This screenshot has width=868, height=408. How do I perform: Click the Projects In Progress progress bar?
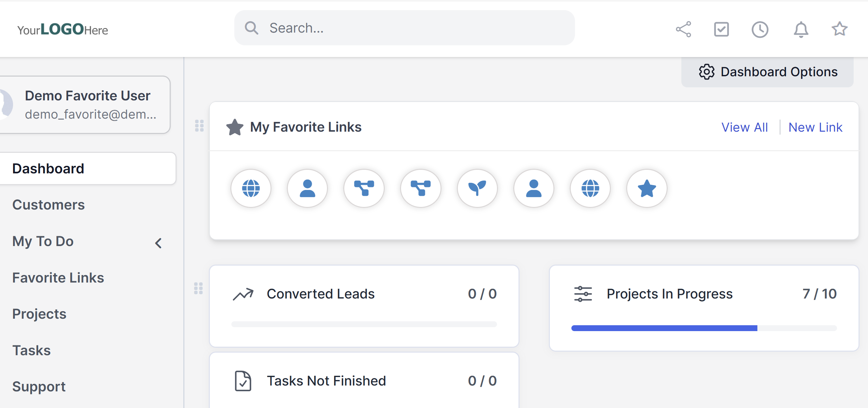704,328
